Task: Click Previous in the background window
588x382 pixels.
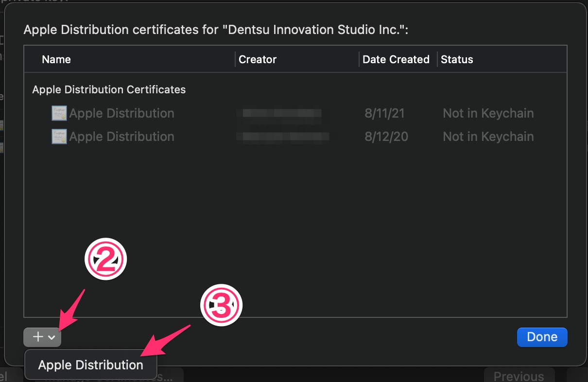Action: click(x=519, y=376)
